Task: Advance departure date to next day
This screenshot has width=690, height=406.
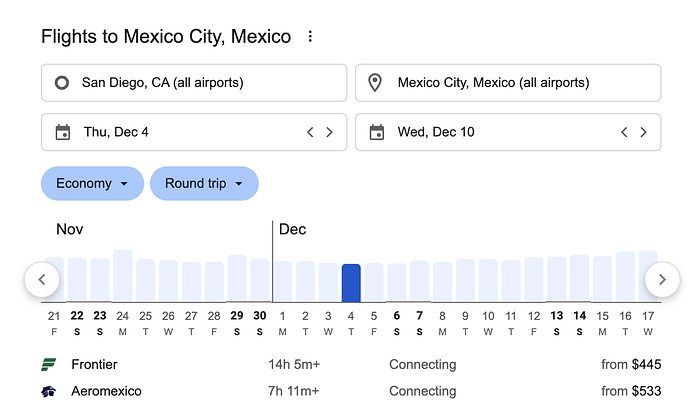Action: click(x=329, y=132)
